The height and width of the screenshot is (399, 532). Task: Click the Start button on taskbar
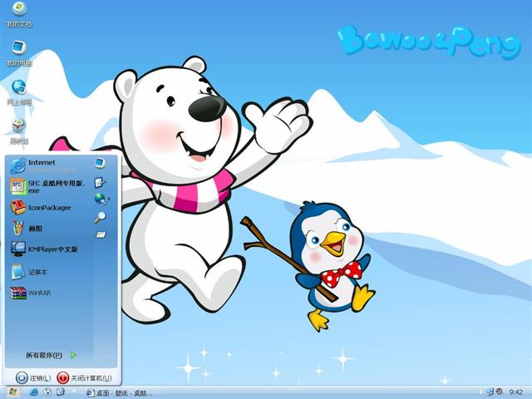coord(13,392)
